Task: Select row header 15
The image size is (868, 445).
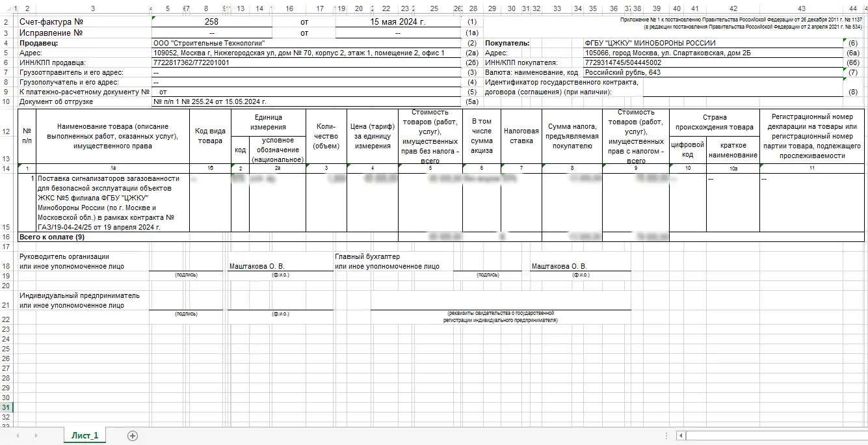Action: [7, 227]
